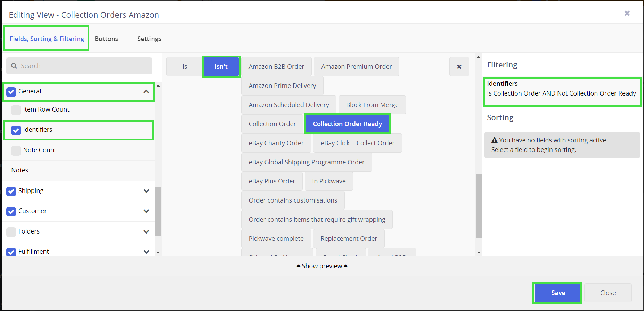Click the field Search input
Viewport: 644px width, 311px height.
(79, 66)
